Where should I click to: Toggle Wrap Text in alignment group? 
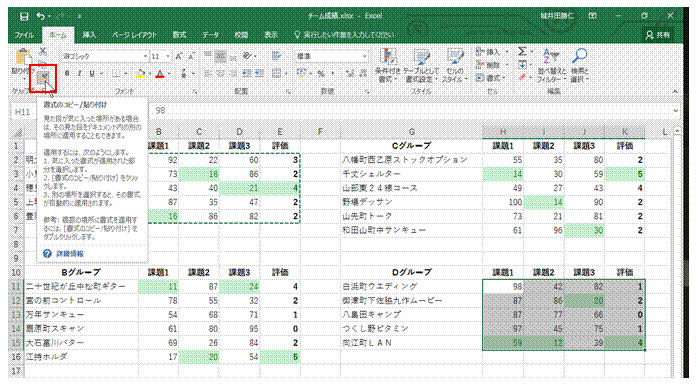276,56
